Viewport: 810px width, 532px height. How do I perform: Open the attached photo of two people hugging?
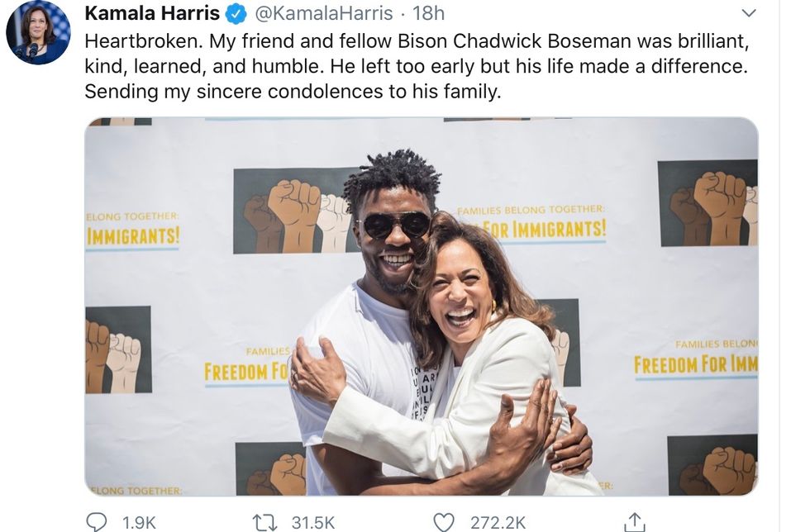tap(422, 306)
